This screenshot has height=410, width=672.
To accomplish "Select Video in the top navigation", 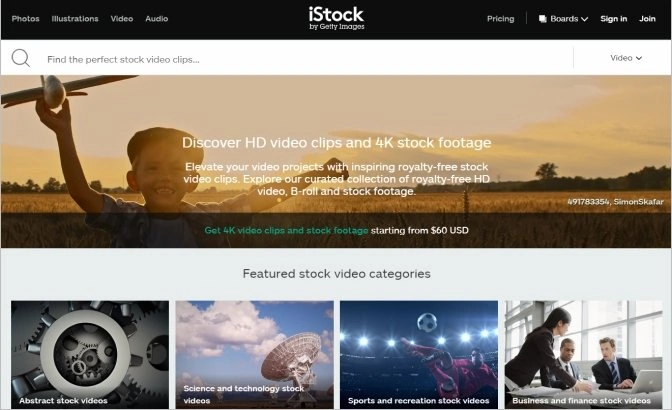I will 122,19.
